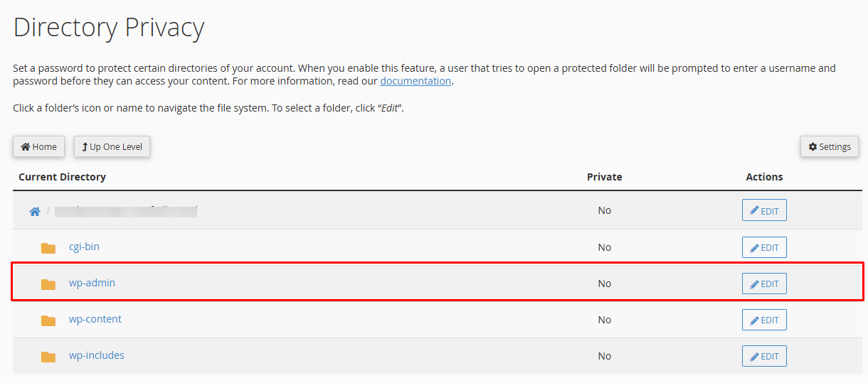Click Edit for the wp-includes folder

click(764, 356)
